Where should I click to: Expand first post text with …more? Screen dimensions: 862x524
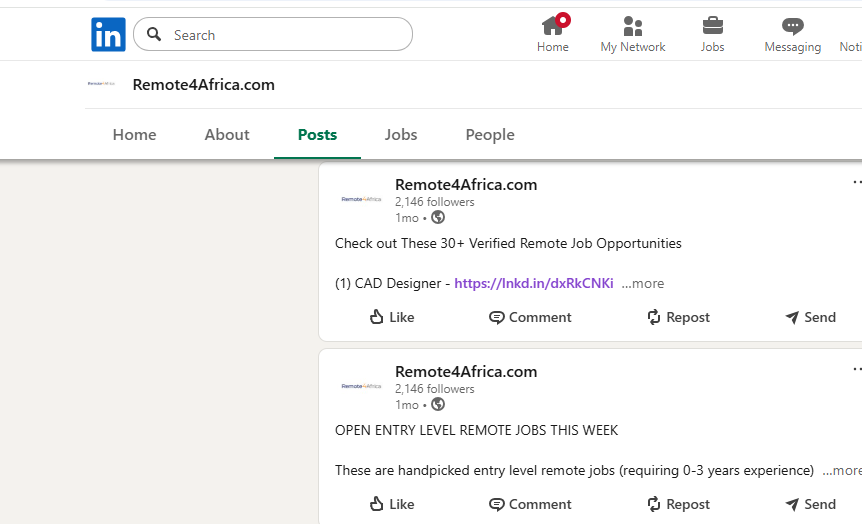tap(642, 284)
